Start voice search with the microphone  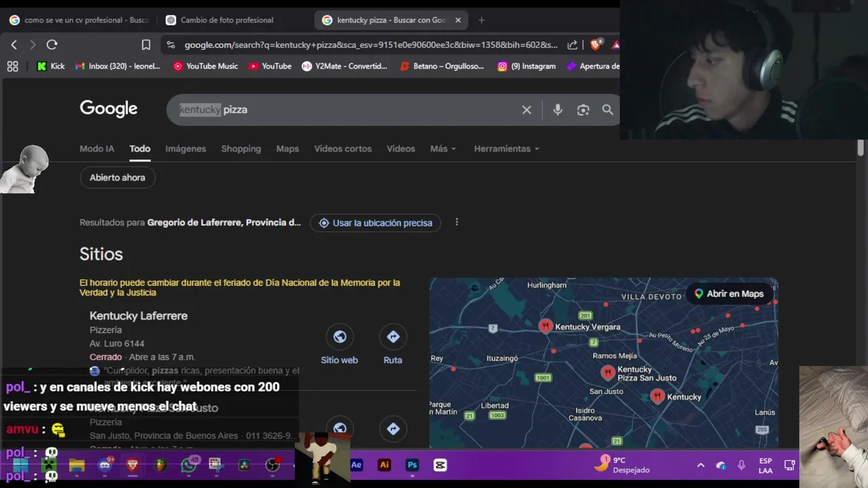tap(557, 110)
